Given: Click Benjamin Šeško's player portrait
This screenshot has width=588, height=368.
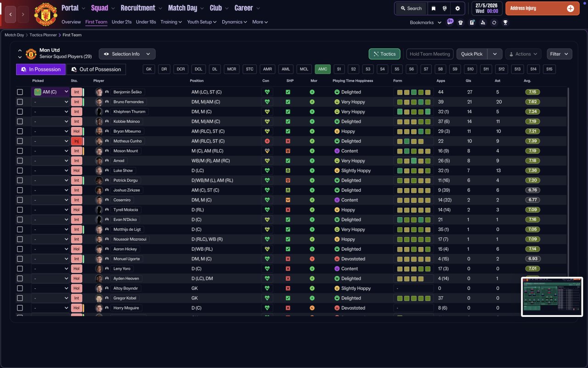Looking at the screenshot, I should click(x=99, y=92).
